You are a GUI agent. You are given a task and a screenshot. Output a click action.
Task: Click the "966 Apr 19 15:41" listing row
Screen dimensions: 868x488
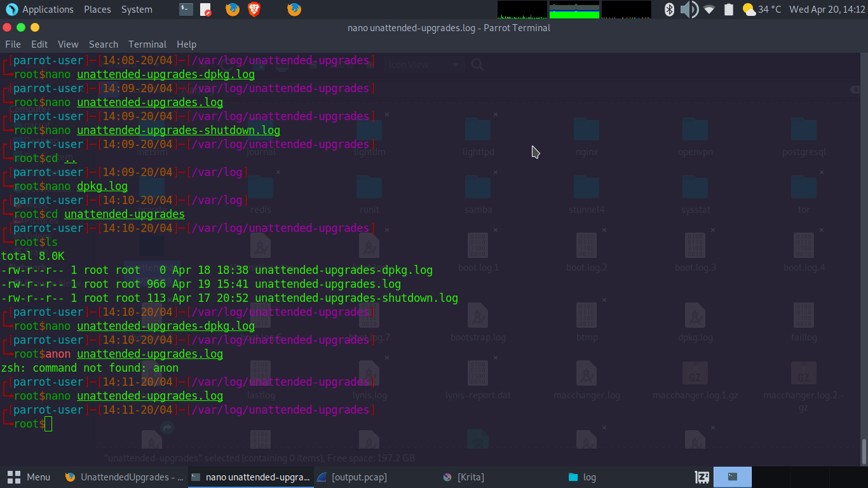(201, 284)
